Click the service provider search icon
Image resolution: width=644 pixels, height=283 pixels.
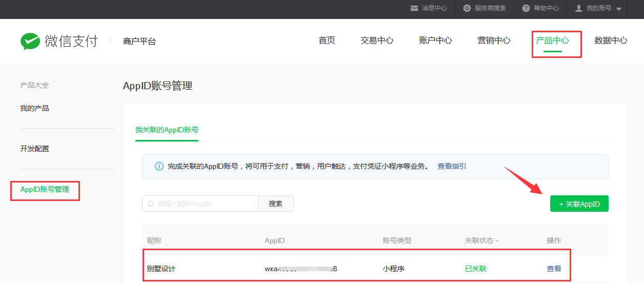467,8
